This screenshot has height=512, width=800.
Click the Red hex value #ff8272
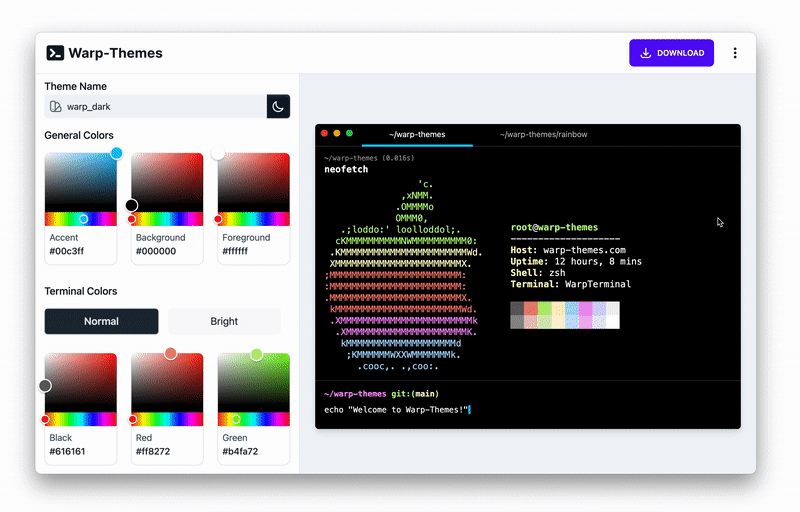153,451
